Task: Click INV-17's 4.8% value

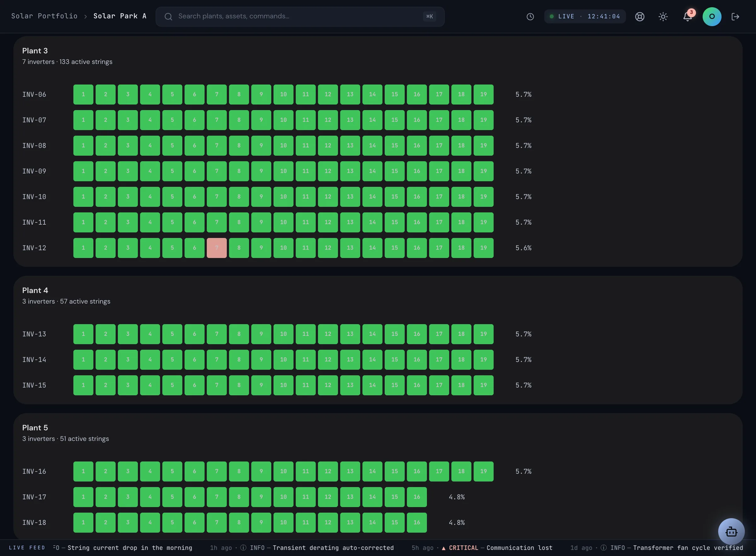Action: point(457,497)
